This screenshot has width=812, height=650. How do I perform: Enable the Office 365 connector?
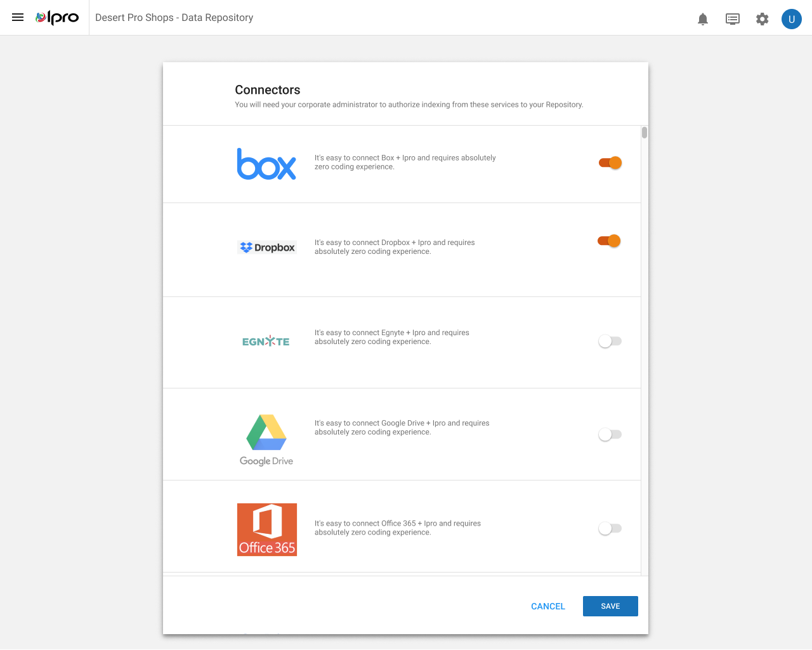point(610,529)
